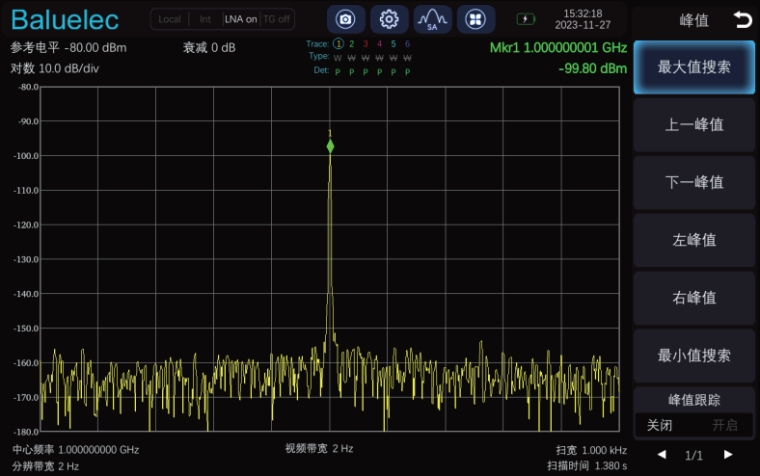This screenshot has width=760, height=476.
Task: Select the SA spectrum analyzer mode icon
Action: click(x=433, y=19)
